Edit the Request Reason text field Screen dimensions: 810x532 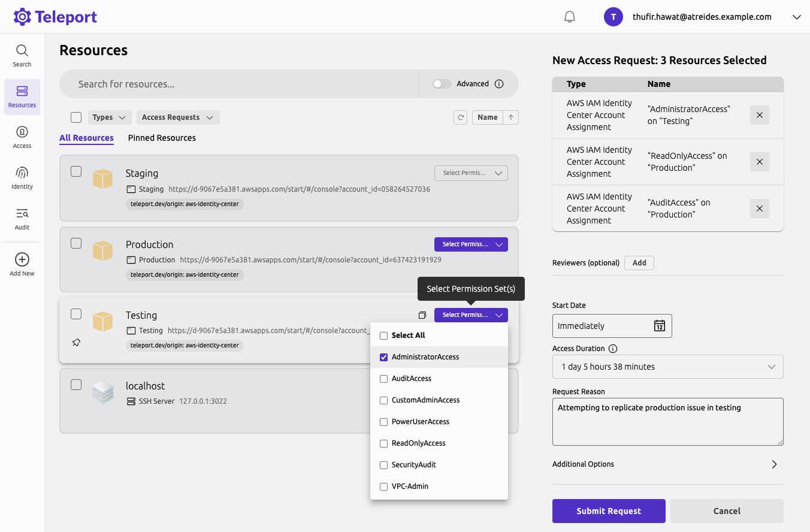point(667,421)
